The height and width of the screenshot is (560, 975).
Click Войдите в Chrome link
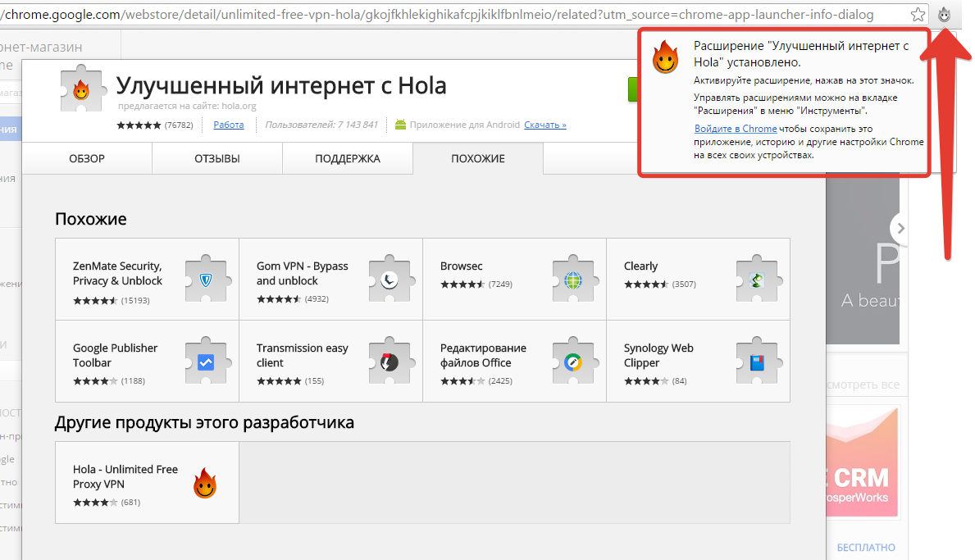[x=736, y=129]
